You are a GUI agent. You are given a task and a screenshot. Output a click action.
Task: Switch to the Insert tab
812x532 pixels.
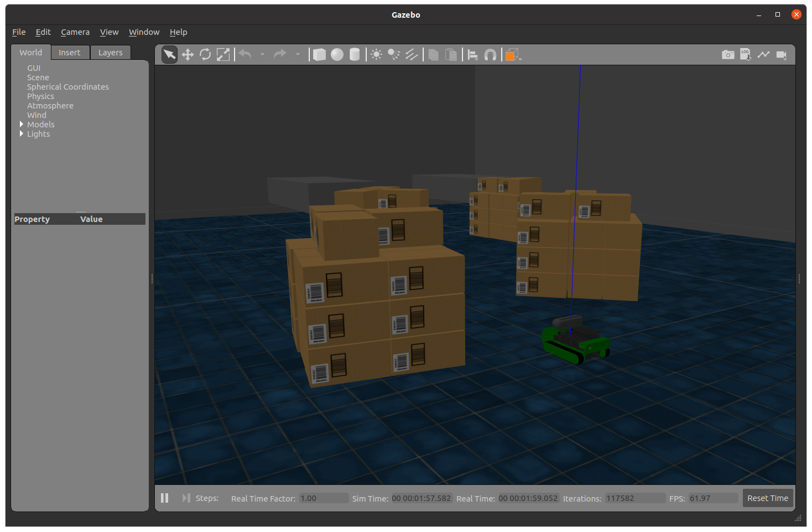click(x=70, y=53)
